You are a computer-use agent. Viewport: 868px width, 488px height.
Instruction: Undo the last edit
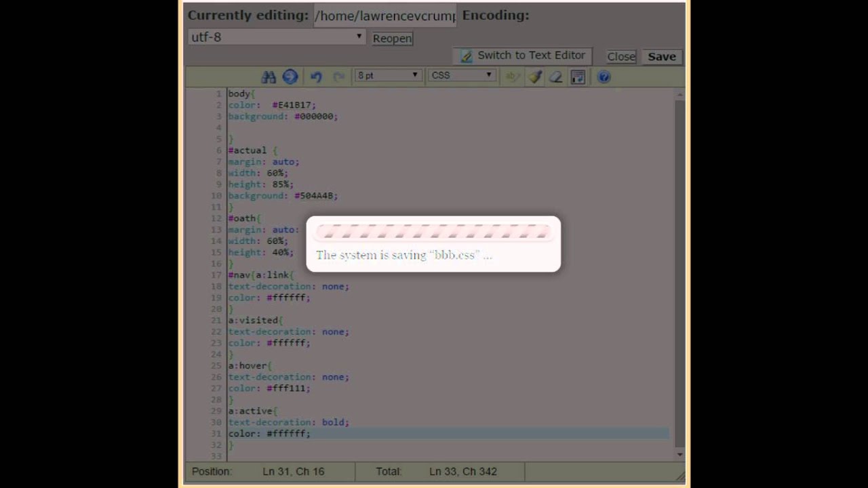point(316,77)
